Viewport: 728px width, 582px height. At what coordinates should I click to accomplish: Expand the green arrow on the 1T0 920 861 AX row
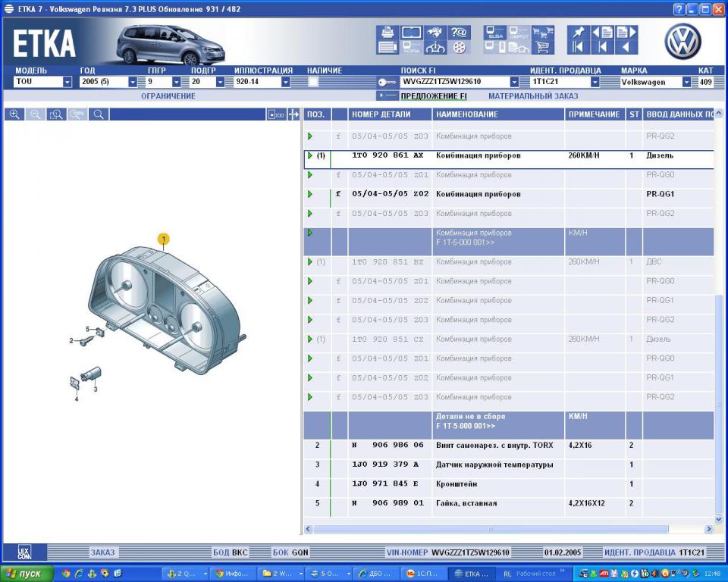[x=310, y=155]
